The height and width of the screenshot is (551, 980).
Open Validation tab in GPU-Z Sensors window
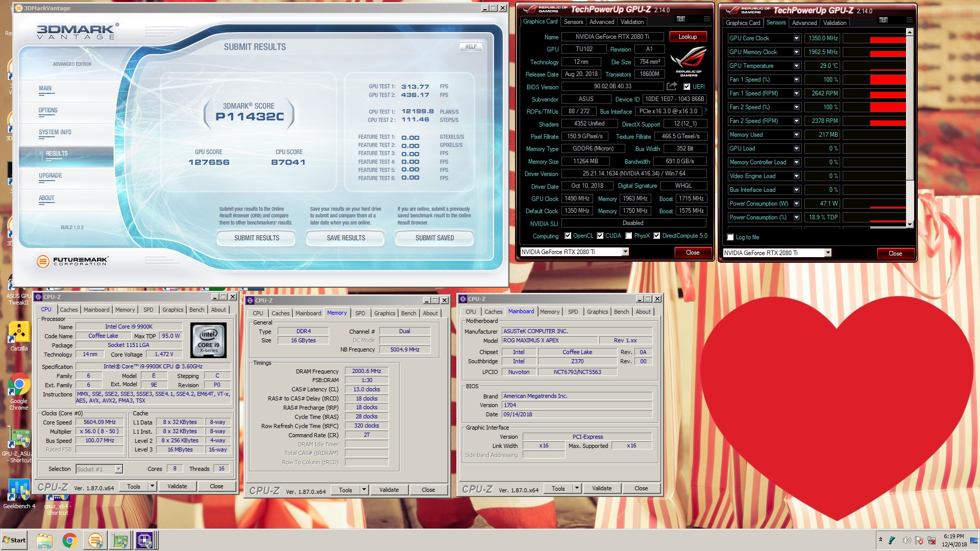coord(835,23)
